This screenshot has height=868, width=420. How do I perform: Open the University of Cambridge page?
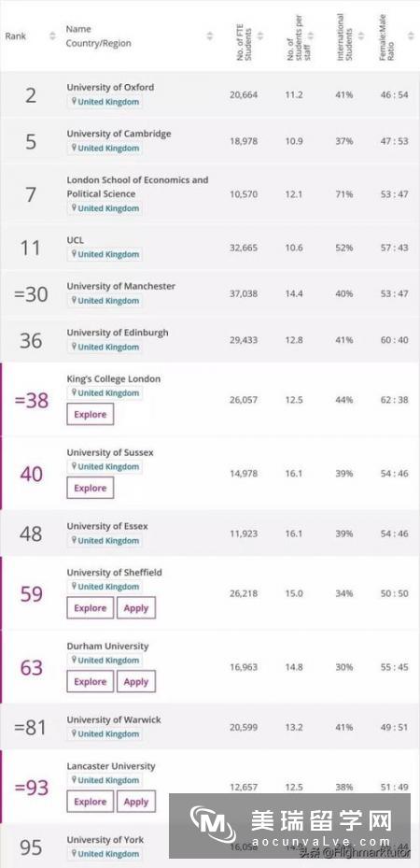click(x=119, y=134)
